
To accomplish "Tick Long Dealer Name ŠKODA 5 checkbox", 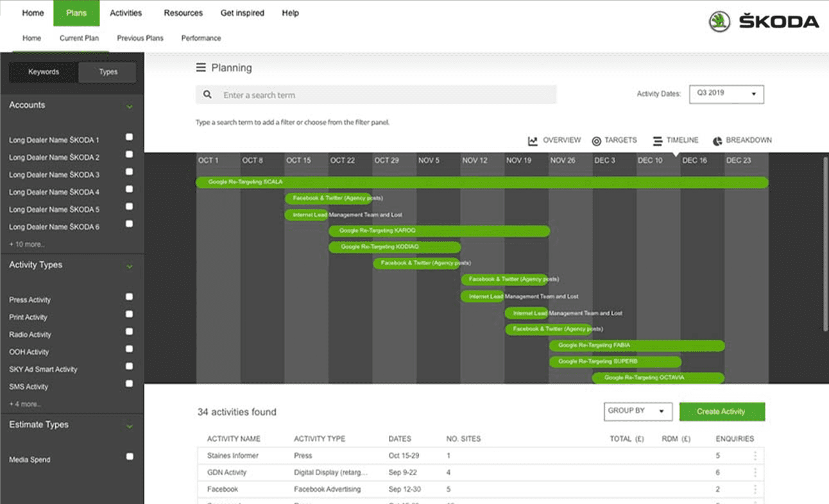I will (x=130, y=206).
